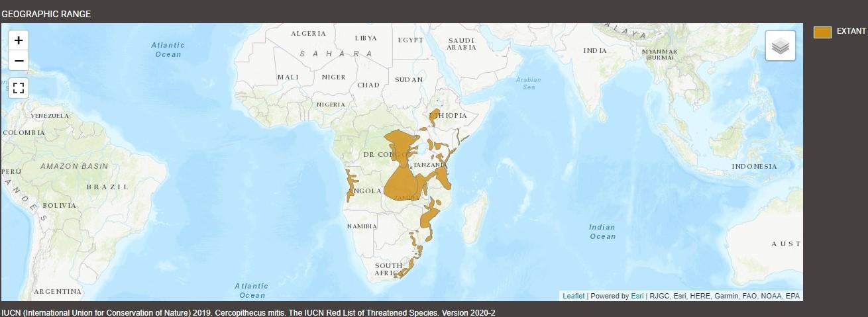Viewport: 868px width, 317px height.
Task: Click Madagascar island on the map
Action: (474, 220)
